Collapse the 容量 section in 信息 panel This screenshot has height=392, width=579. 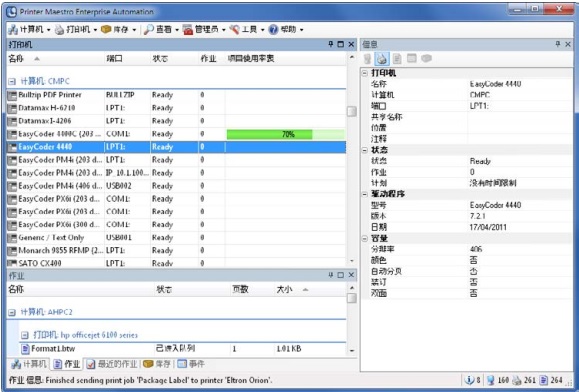tap(365, 238)
